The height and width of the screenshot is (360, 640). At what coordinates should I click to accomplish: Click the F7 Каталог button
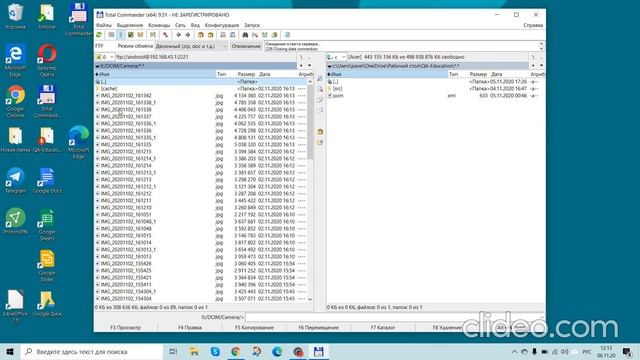coord(383,327)
